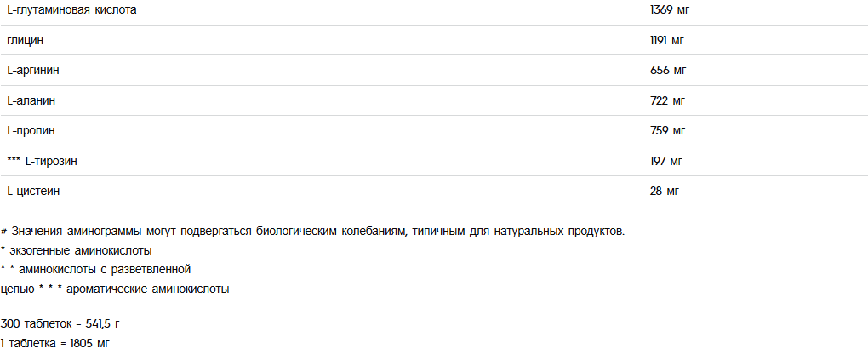Image resolution: width=868 pixels, height=349 pixels.
Task: Click the L-цистеин row label
Action: pyautogui.click(x=33, y=192)
